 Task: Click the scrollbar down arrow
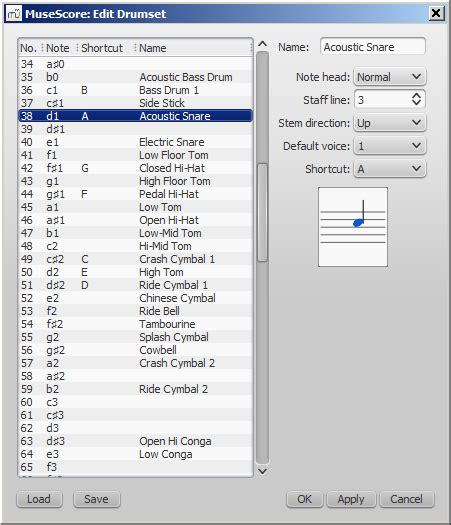[x=263, y=471]
